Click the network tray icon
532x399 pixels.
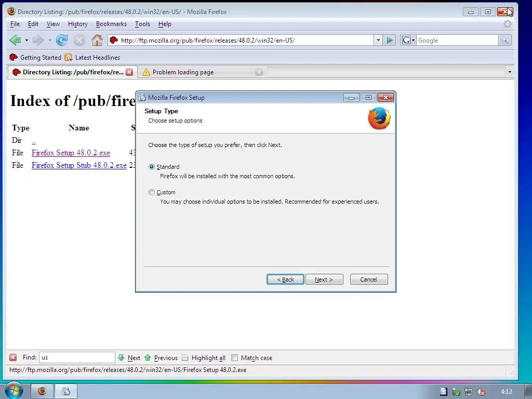click(469, 392)
